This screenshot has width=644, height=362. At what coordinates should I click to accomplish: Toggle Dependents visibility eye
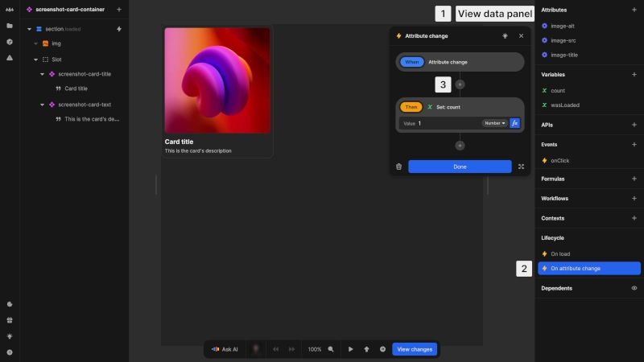(x=634, y=288)
